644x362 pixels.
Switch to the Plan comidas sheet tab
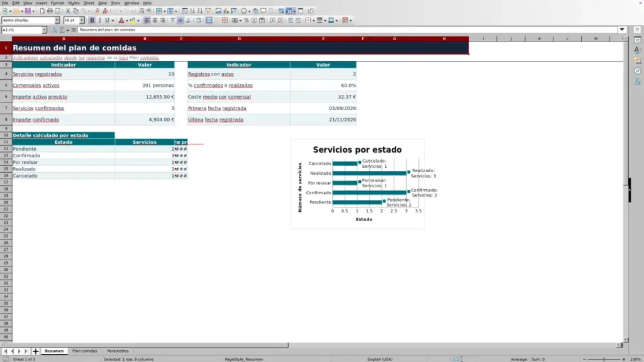point(85,351)
